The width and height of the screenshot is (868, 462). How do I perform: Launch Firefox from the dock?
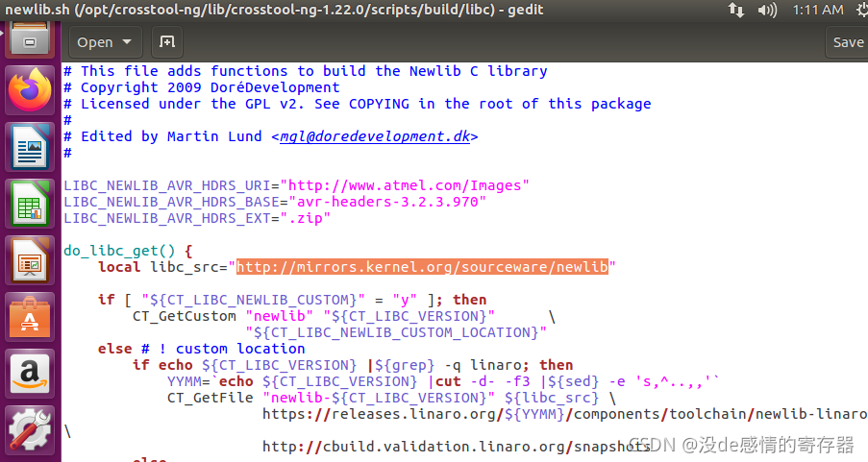[x=30, y=89]
